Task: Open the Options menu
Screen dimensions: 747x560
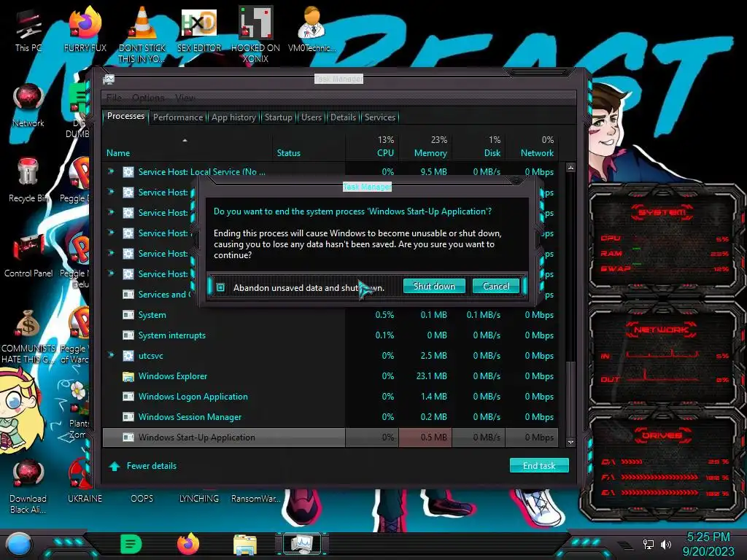Action: pos(148,98)
